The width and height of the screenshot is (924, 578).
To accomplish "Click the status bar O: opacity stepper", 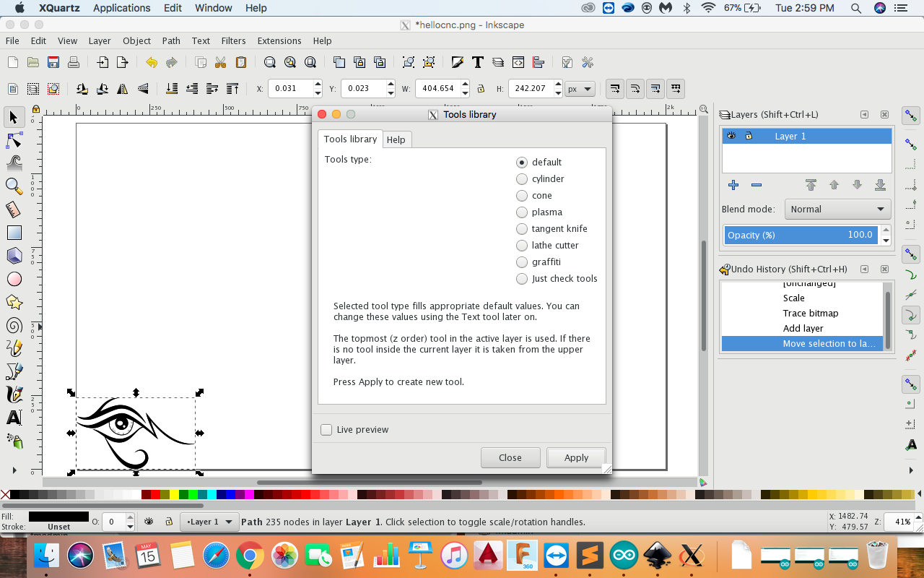I will [130, 522].
